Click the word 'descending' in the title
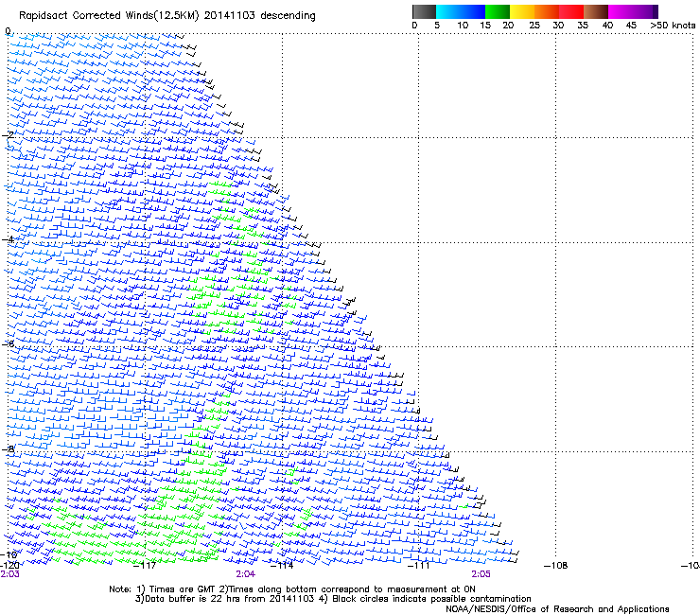 tap(288, 16)
